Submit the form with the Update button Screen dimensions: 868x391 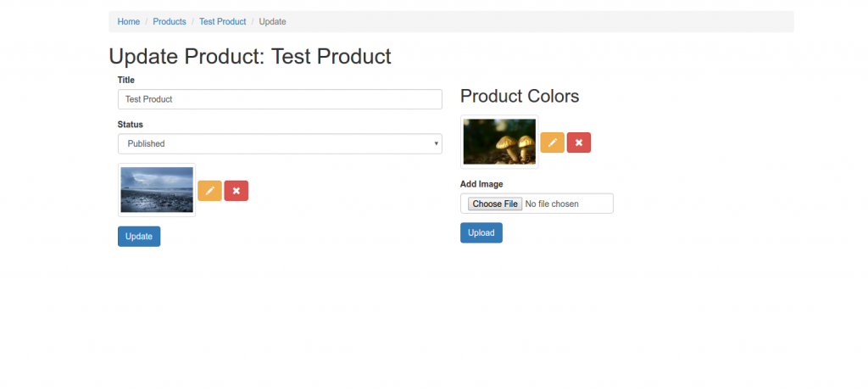click(x=139, y=237)
